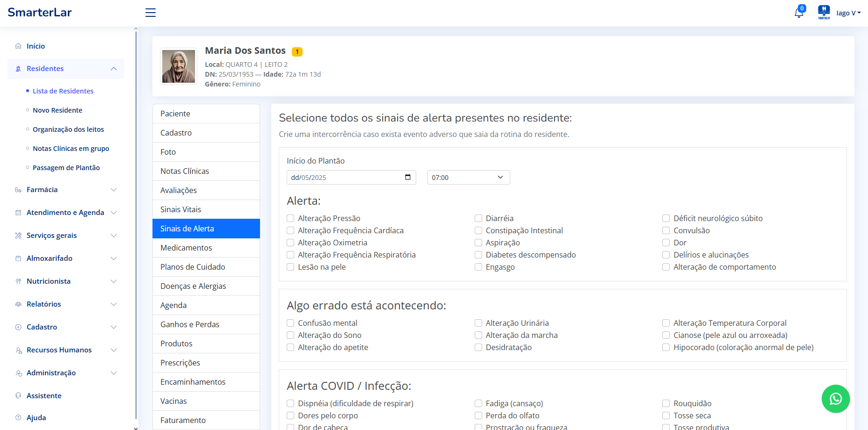Screen dimensions: 868x430
Task: Go to Lista de Residentes link
Action: 63,91
